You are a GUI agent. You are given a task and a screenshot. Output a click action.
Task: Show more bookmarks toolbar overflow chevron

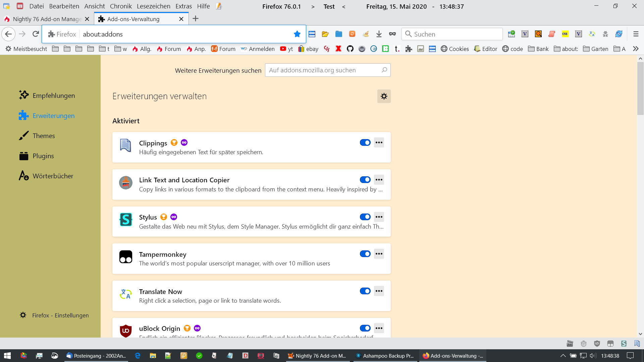636,49
